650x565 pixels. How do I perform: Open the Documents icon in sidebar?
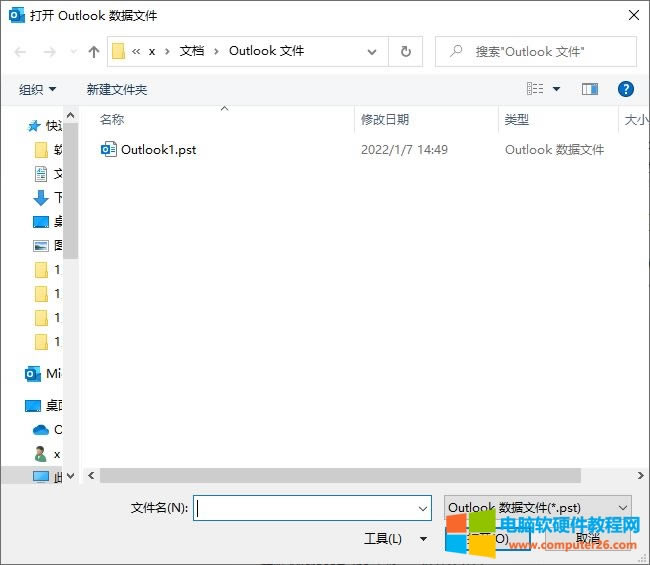click(x=41, y=174)
